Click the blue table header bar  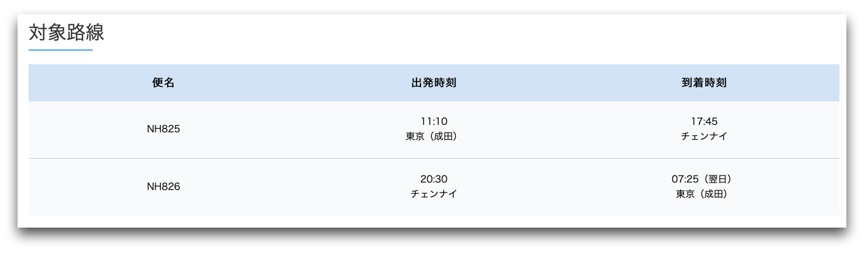[x=434, y=83]
